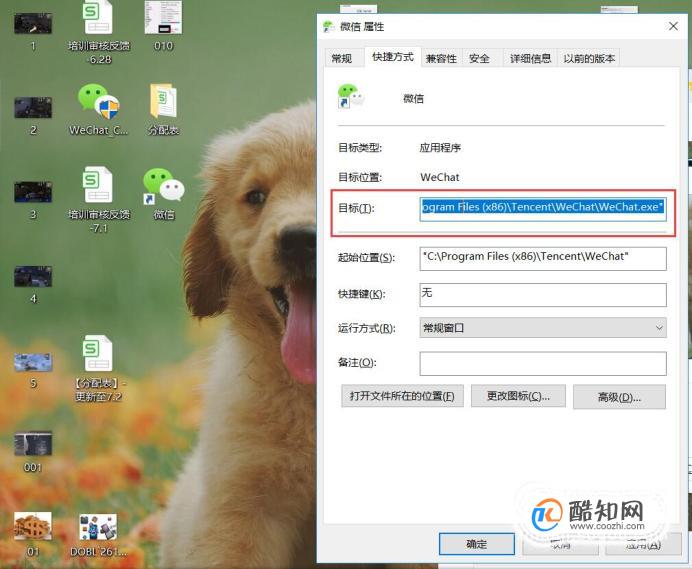The width and height of the screenshot is (692, 569).
Task: Open desktop thumbnail labeled 001
Action: [x=33, y=444]
